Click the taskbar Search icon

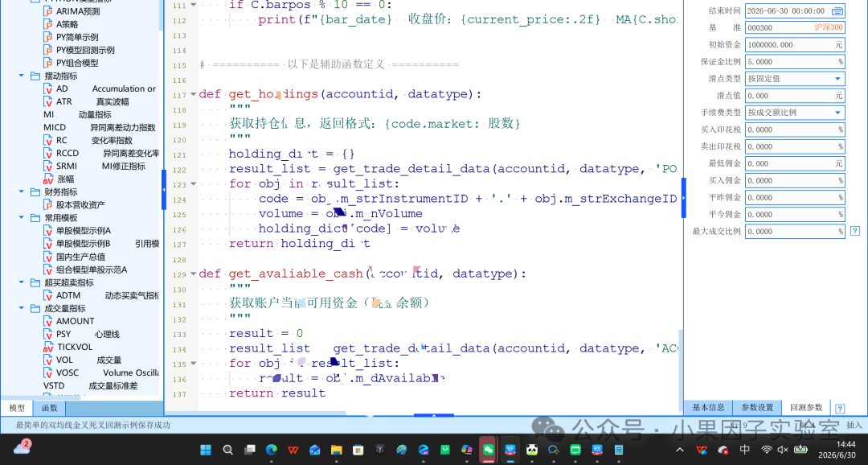coord(227,450)
